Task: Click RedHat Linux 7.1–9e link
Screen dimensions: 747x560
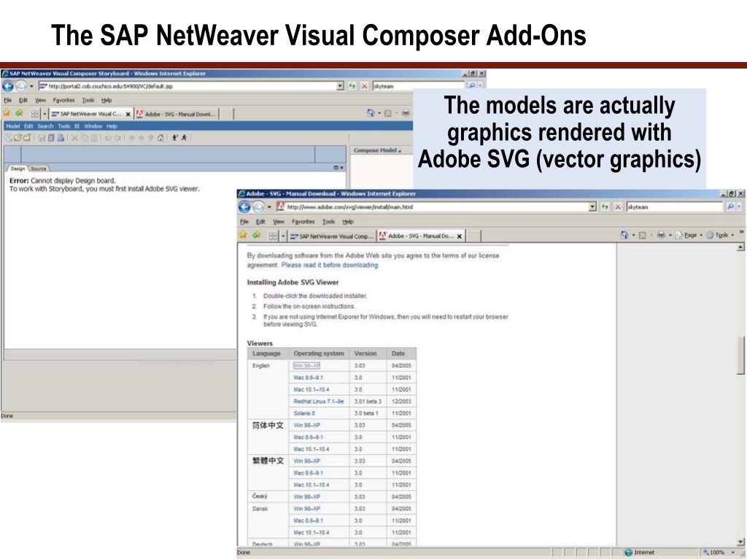Action: pos(319,402)
